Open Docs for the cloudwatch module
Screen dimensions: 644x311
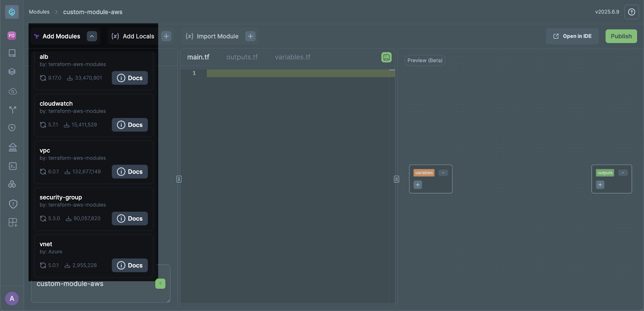pyautogui.click(x=130, y=125)
